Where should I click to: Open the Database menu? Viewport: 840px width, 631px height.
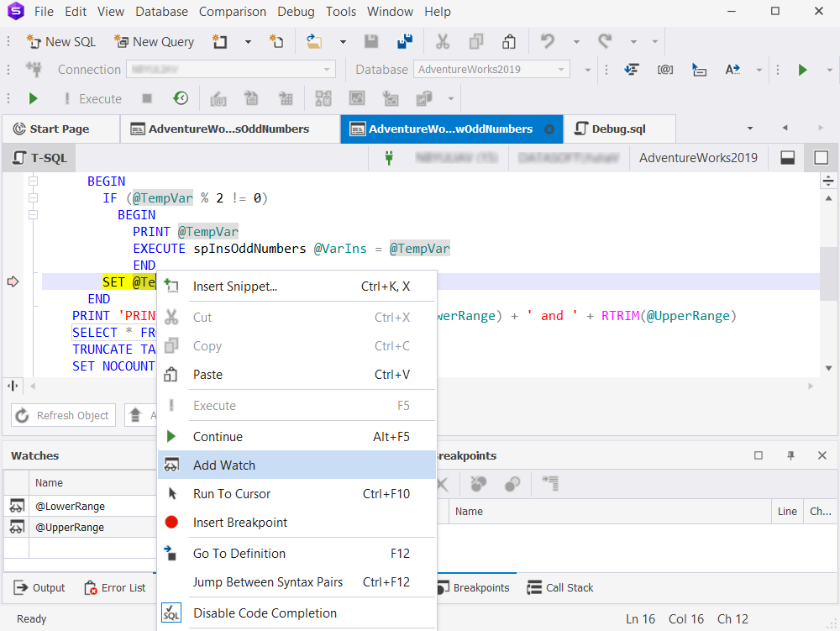click(161, 11)
